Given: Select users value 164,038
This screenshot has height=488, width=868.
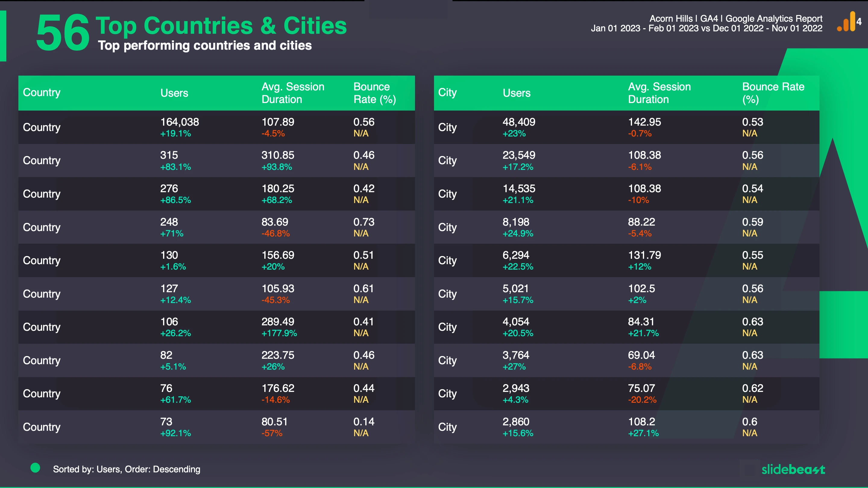Looking at the screenshot, I should (180, 122).
